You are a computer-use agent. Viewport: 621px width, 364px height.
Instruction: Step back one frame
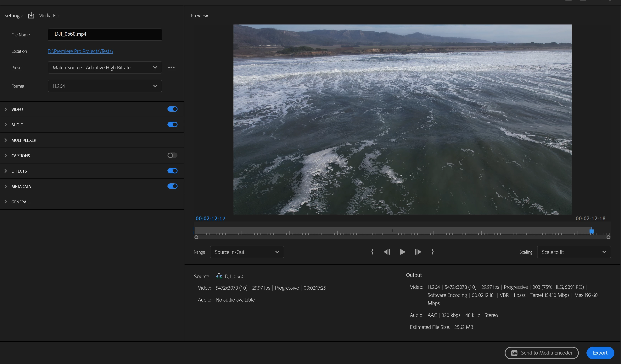(387, 252)
